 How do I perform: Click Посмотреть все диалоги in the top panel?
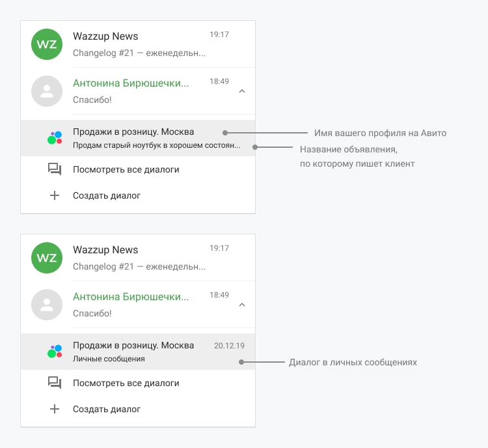(x=126, y=169)
